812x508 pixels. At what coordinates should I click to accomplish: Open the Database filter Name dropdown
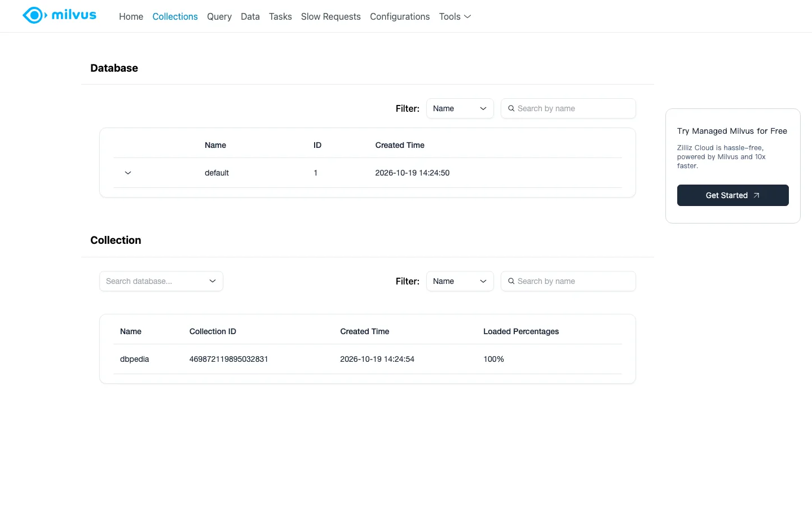pyautogui.click(x=460, y=108)
